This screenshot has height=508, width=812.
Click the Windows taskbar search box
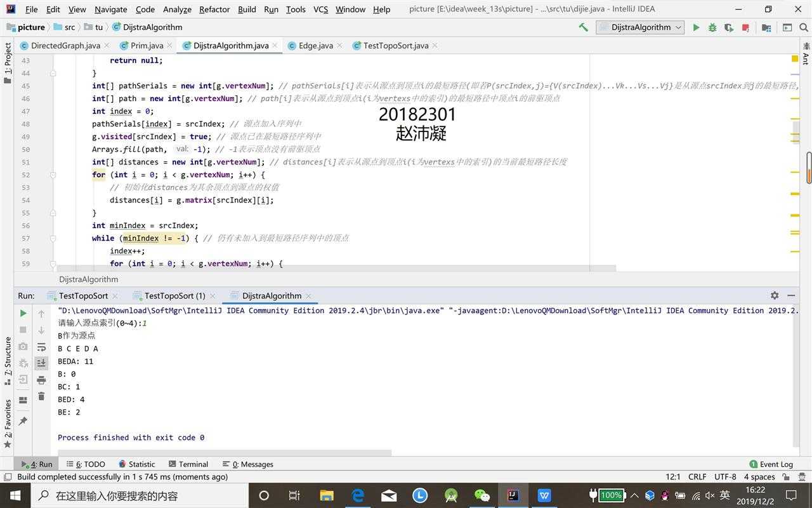[x=138, y=495]
